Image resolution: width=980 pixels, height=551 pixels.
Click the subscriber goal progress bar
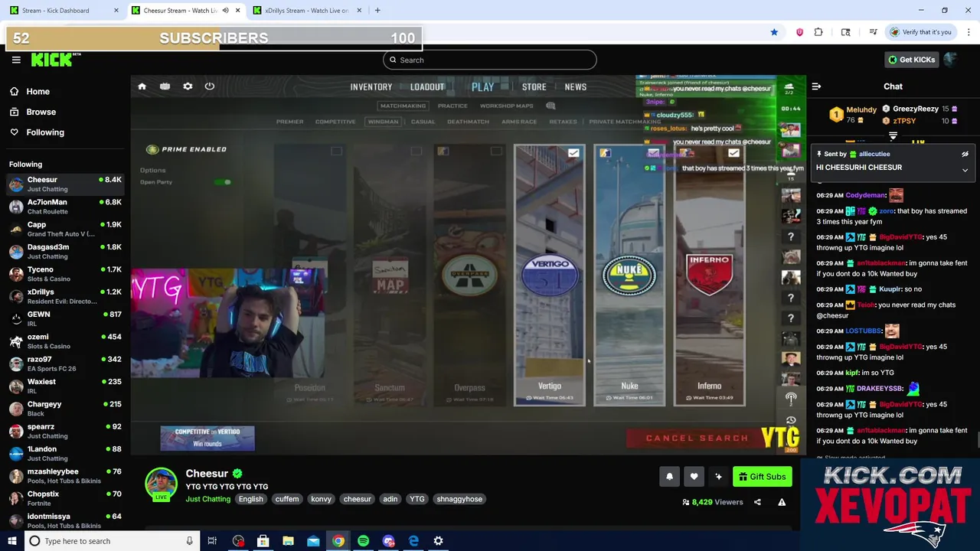pos(214,38)
